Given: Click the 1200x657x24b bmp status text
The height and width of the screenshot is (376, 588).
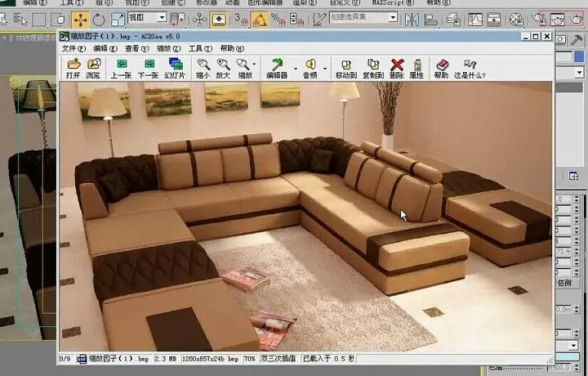Looking at the screenshot, I should (x=210, y=359).
